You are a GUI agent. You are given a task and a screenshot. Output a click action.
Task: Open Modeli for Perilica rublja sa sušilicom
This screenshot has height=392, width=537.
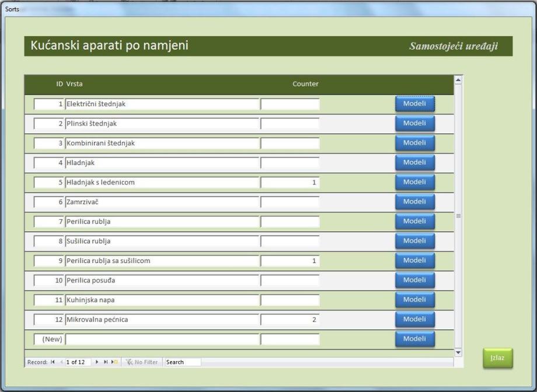pyautogui.click(x=415, y=260)
